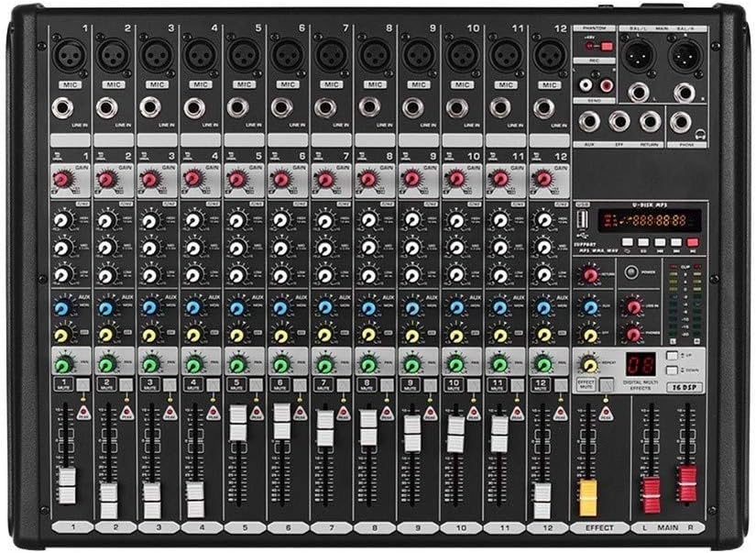Mute channel 12 with its mute button
The image size is (756, 553).
pos(561,384)
